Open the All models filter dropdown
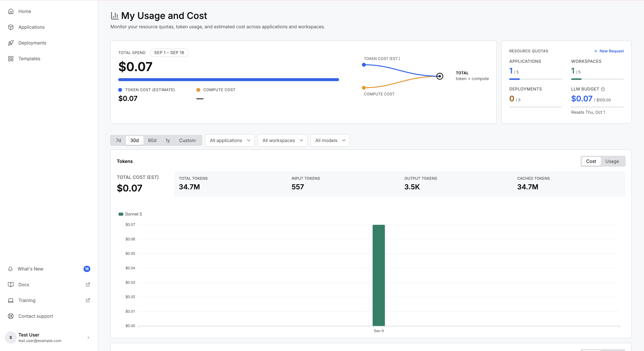The image size is (644, 351). point(330,140)
